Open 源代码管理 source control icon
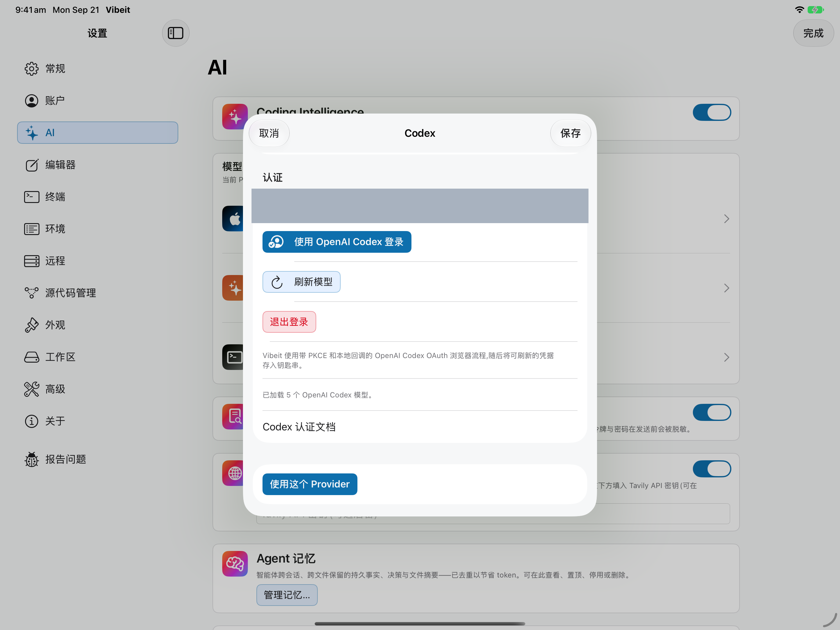Image resolution: width=840 pixels, height=630 pixels. [x=31, y=293]
